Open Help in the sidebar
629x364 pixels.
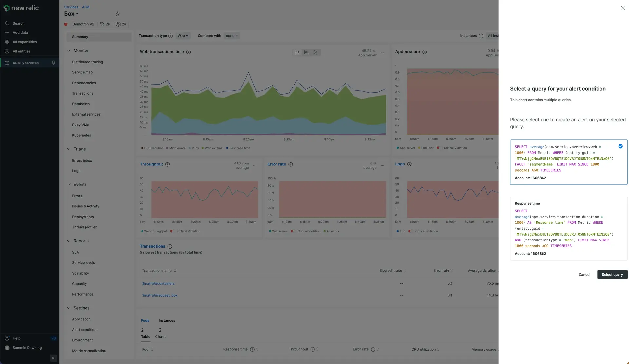16,338
